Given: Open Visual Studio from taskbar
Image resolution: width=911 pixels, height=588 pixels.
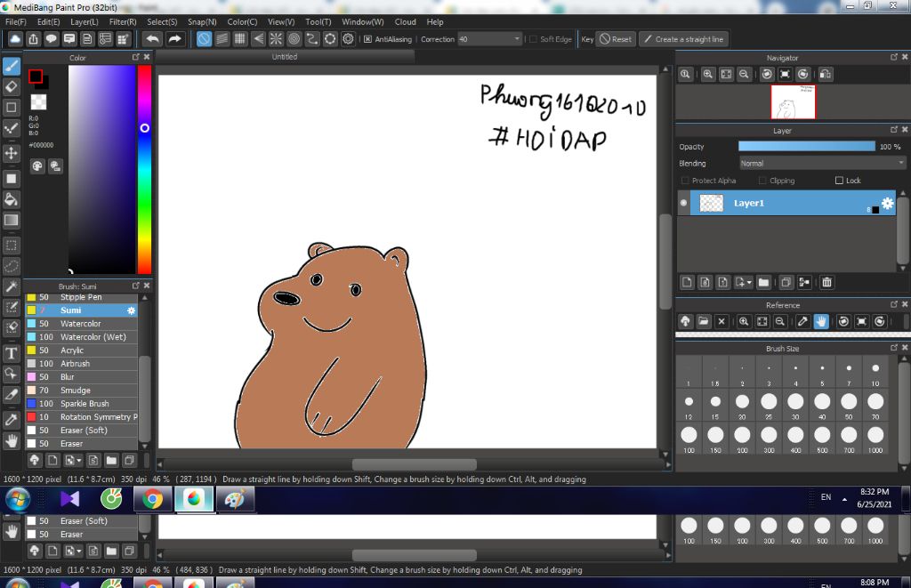Looking at the screenshot, I should point(69,499).
